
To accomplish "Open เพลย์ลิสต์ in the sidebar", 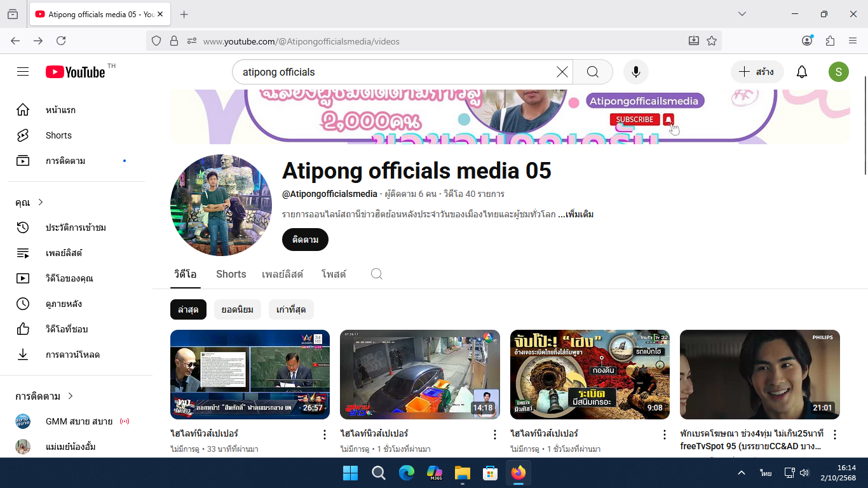I will (x=76, y=253).
